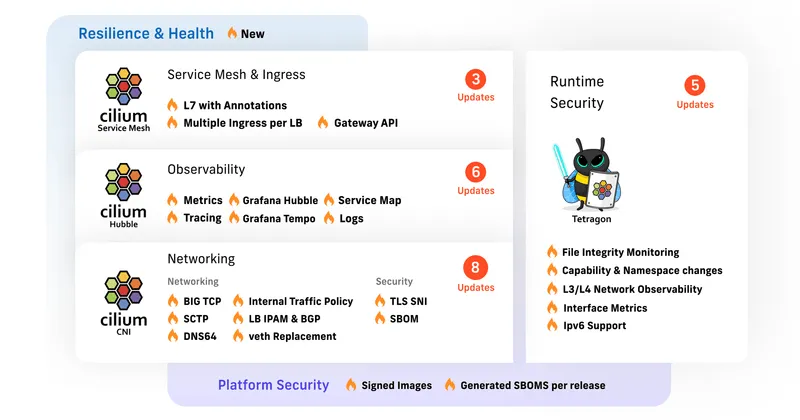Click flame icon next to L3/L4 Network Observability
Image resolution: width=800 pixels, height=420 pixels.
pyautogui.click(x=552, y=288)
